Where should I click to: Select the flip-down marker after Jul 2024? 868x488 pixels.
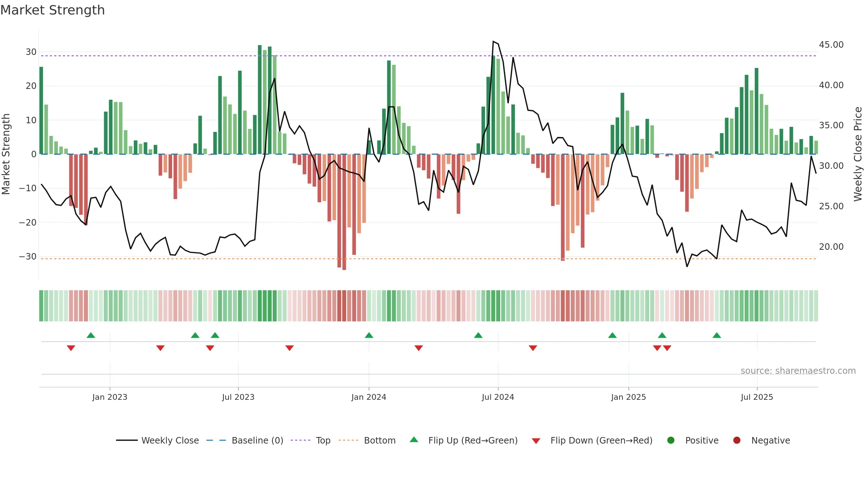533,348
